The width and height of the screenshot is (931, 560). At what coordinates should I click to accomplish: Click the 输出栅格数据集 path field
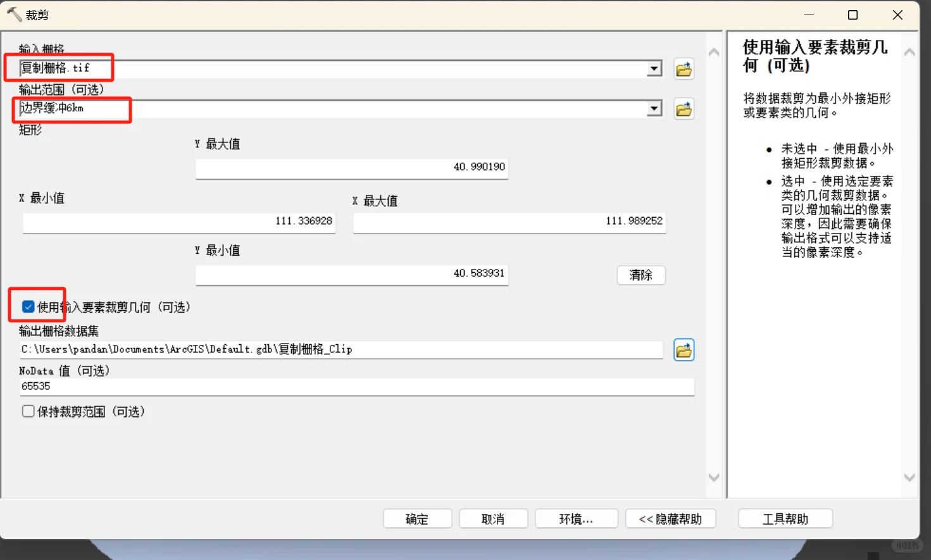point(341,349)
